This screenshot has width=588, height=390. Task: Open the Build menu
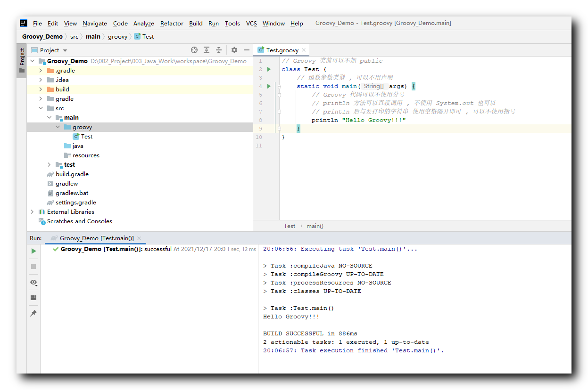point(196,23)
